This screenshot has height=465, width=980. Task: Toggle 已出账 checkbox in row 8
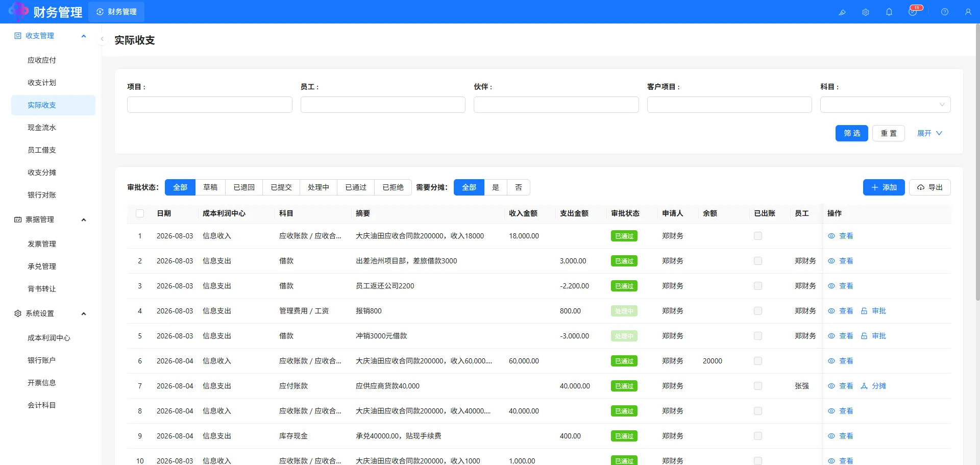click(x=758, y=411)
